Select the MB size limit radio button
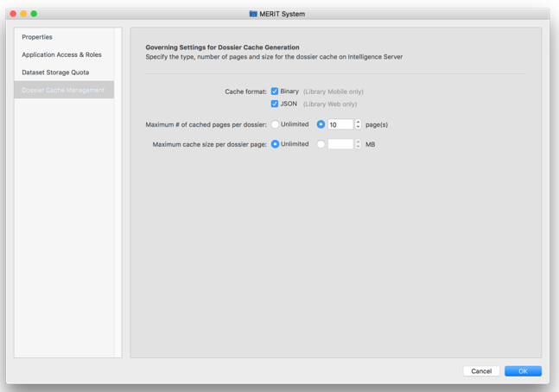This screenshot has height=392, width=559. click(321, 144)
